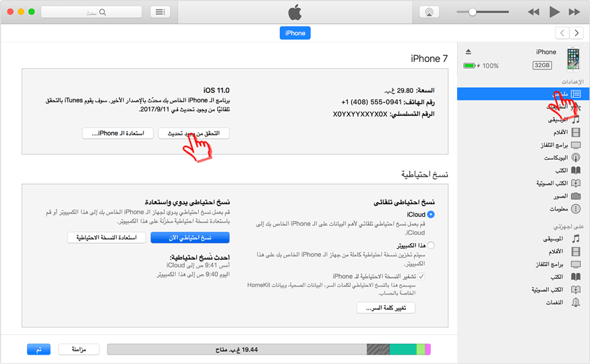The width and height of the screenshot is (590, 364).
Task: Go forward with the right chevron
Action: (577, 33)
